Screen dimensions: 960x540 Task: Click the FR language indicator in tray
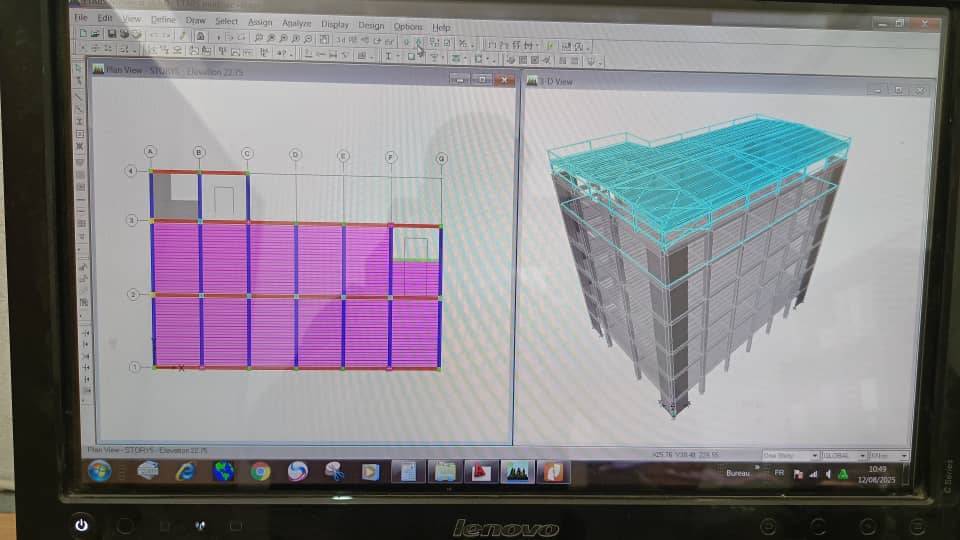coord(779,473)
